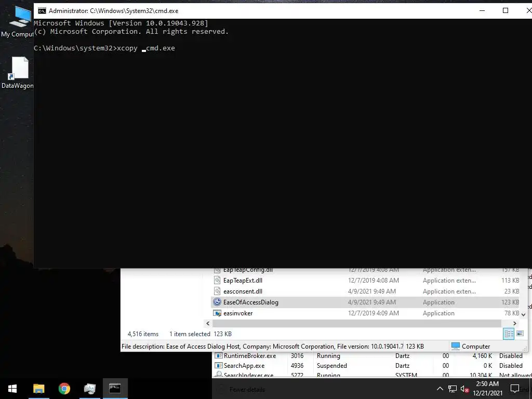The width and height of the screenshot is (532, 399).
Task: Click the SearchApp.exe process icon
Action: tap(219, 365)
